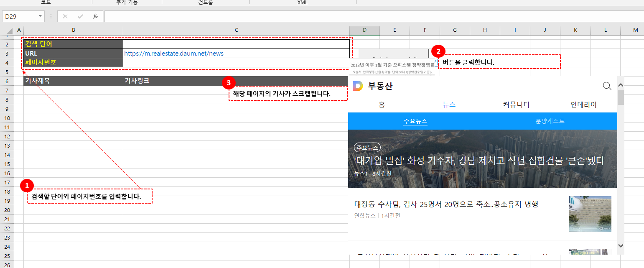
Task: Select the 분양캐스트 sub-tab
Action: 550,121
